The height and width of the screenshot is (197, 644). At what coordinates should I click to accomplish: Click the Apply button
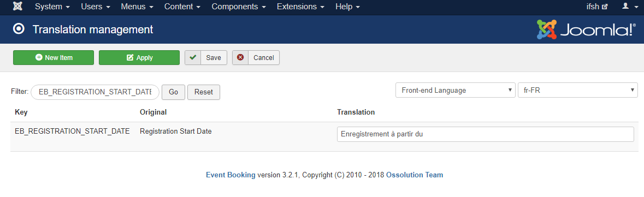(139, 58)
